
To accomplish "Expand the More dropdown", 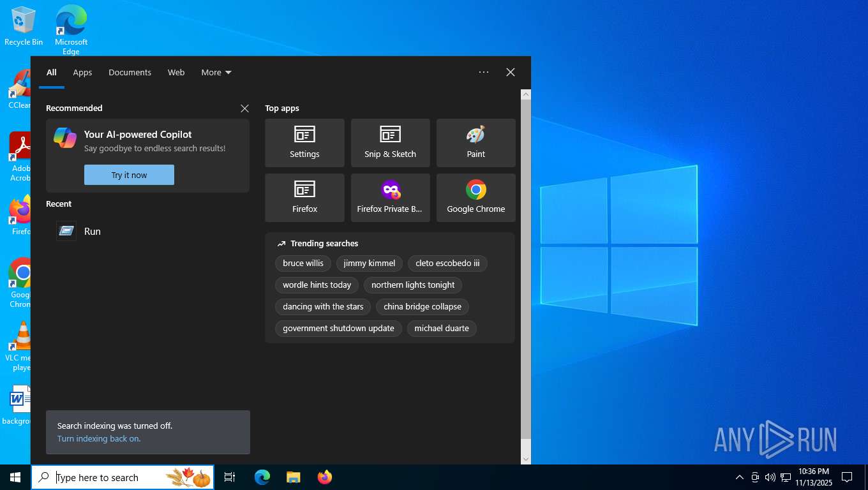I will 216,73.
